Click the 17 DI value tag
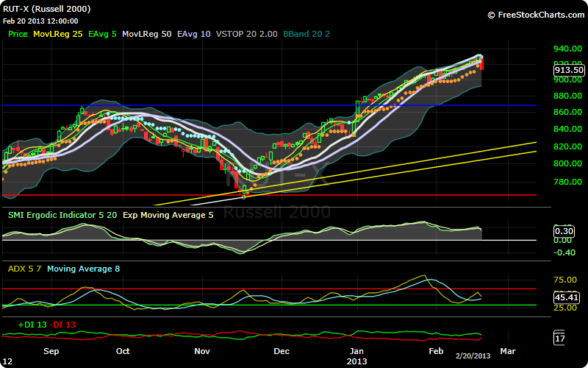 coord(559,339)
